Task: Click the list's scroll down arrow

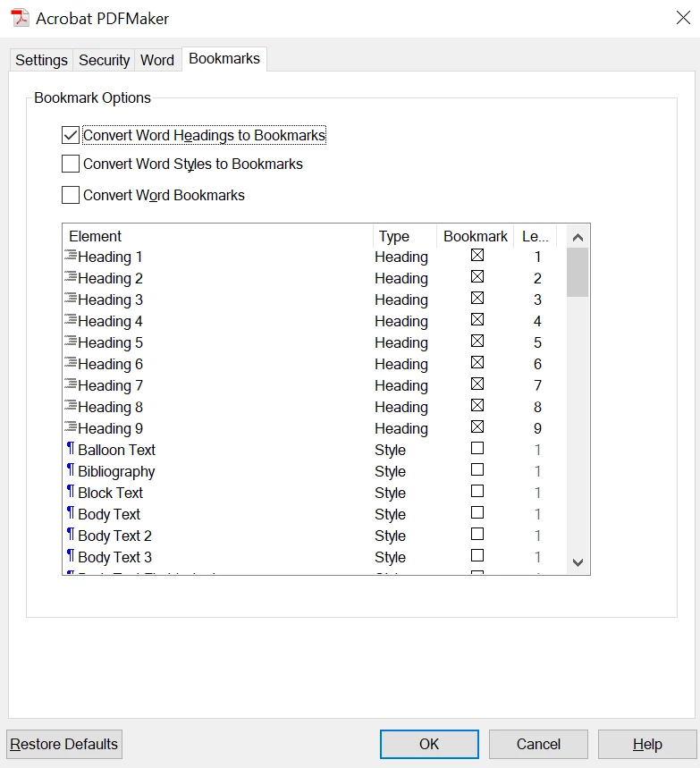Action: tap(578, 562)
